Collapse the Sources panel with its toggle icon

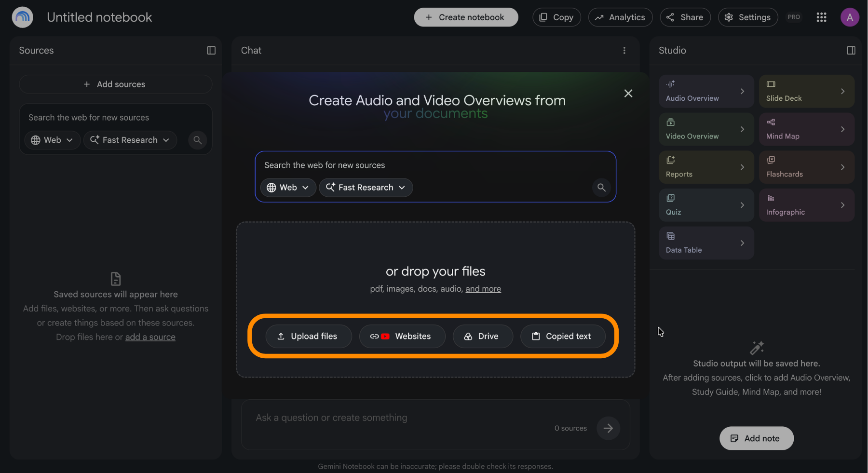pos(211,51)
